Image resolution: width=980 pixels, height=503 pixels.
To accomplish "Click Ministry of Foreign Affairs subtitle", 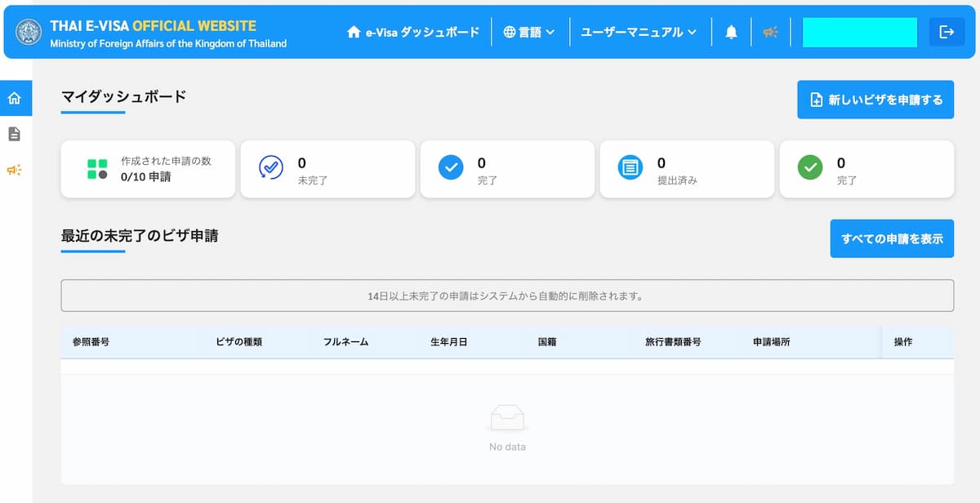I will pos(168,43).
